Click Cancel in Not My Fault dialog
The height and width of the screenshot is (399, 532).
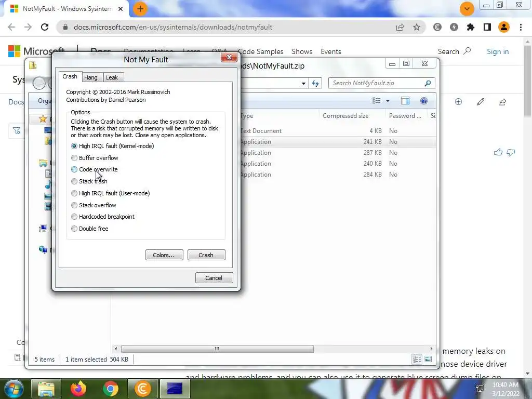214,277
